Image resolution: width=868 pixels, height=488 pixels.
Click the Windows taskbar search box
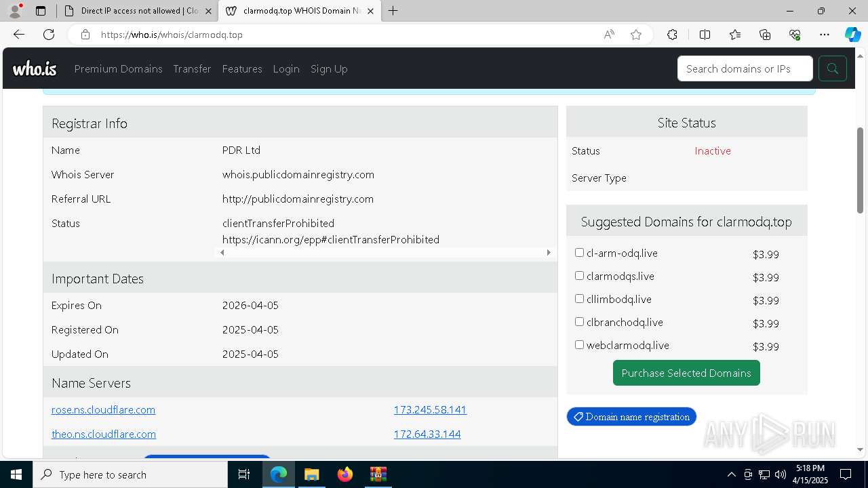click(x=130, y=474)
